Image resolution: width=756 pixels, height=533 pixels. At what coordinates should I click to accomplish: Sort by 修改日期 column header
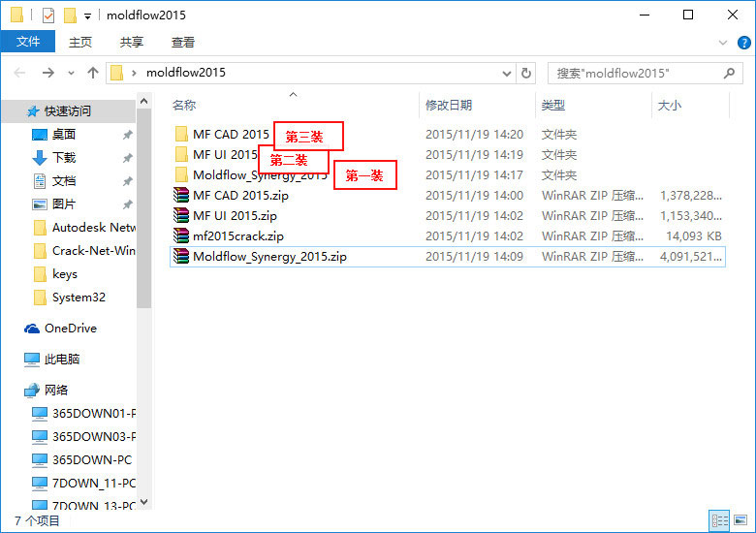449,105
